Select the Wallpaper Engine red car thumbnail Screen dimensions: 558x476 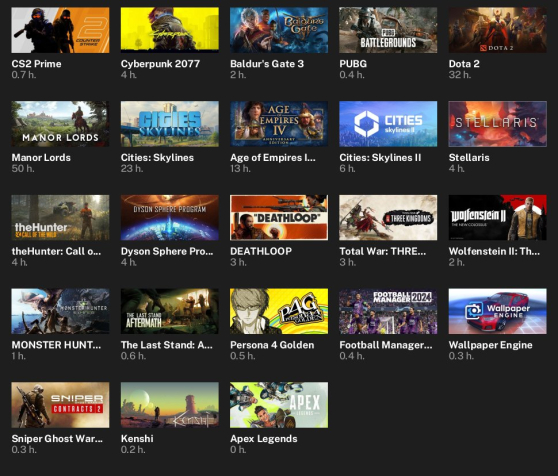click(498, 311)
